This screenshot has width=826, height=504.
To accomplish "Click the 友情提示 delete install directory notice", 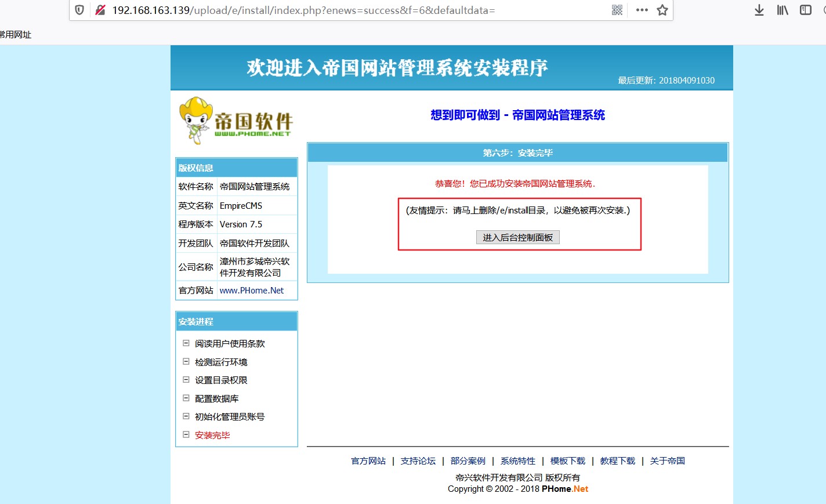I will click(518, 211).
